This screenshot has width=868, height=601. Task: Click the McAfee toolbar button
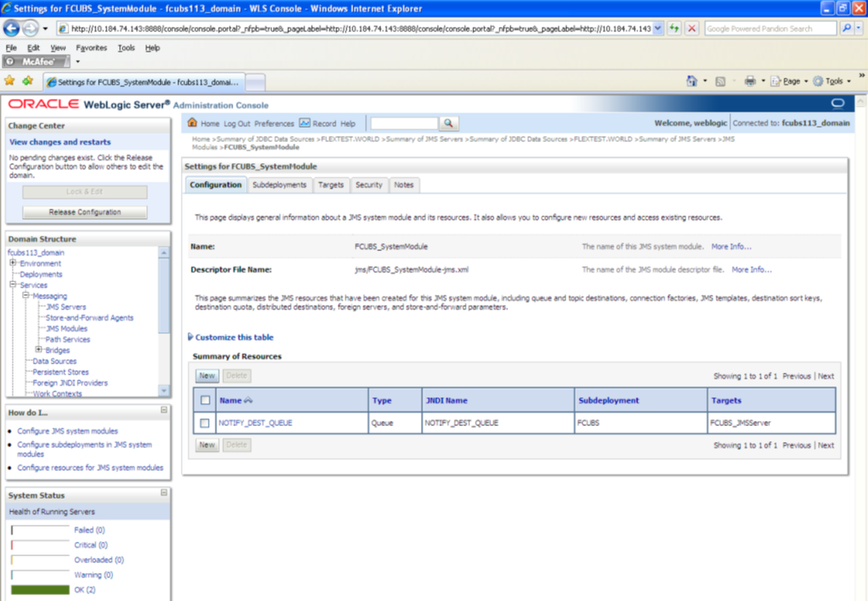point(36,62)
